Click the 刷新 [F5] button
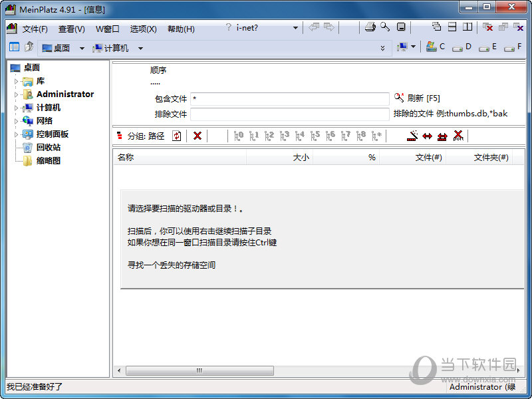This screenshot has width=532, height=399. pos(417,98)
